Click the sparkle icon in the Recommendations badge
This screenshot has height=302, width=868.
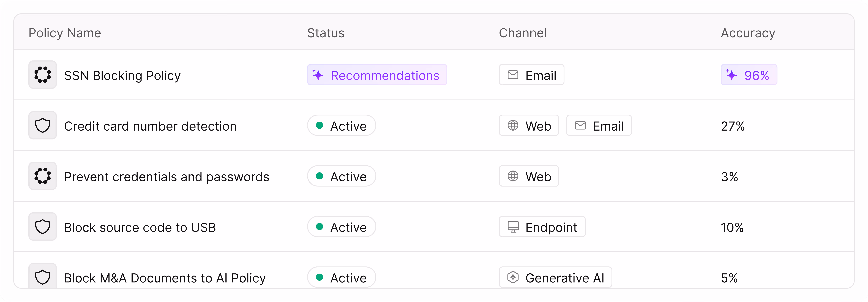(318, 75)
